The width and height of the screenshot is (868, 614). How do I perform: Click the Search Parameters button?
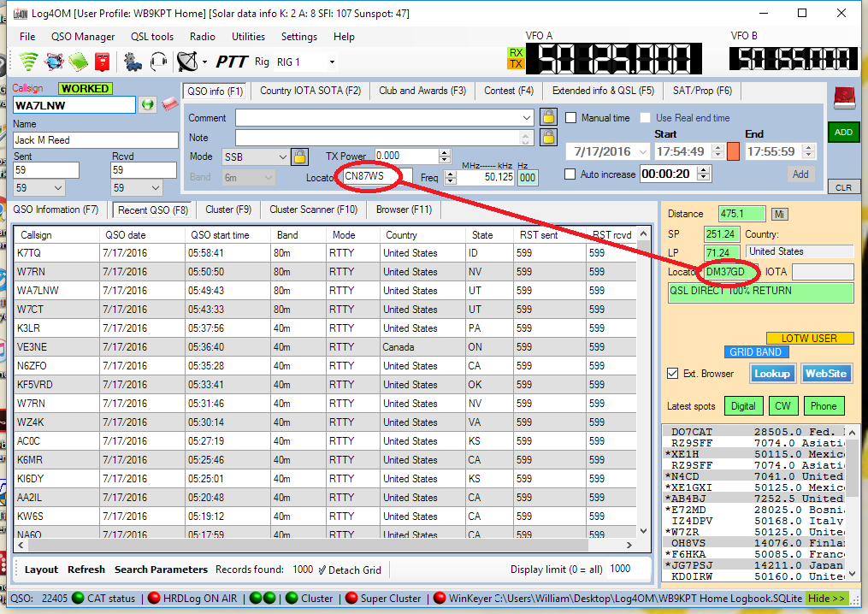(161, 570)
